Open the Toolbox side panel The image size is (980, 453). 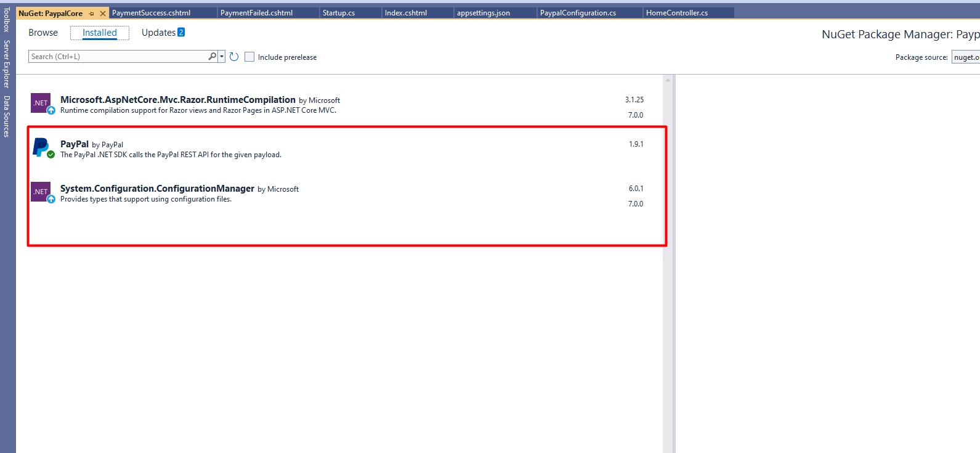7,20
